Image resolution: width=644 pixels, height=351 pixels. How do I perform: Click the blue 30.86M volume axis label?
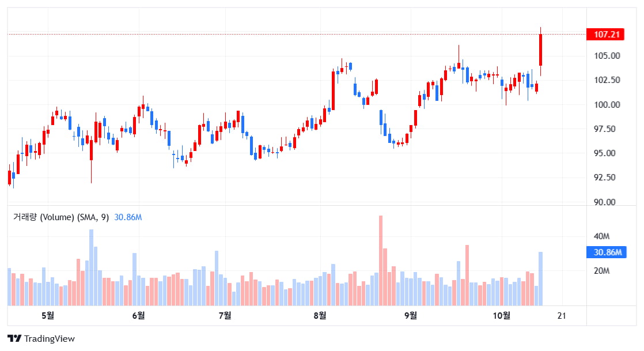click(606, 252)
